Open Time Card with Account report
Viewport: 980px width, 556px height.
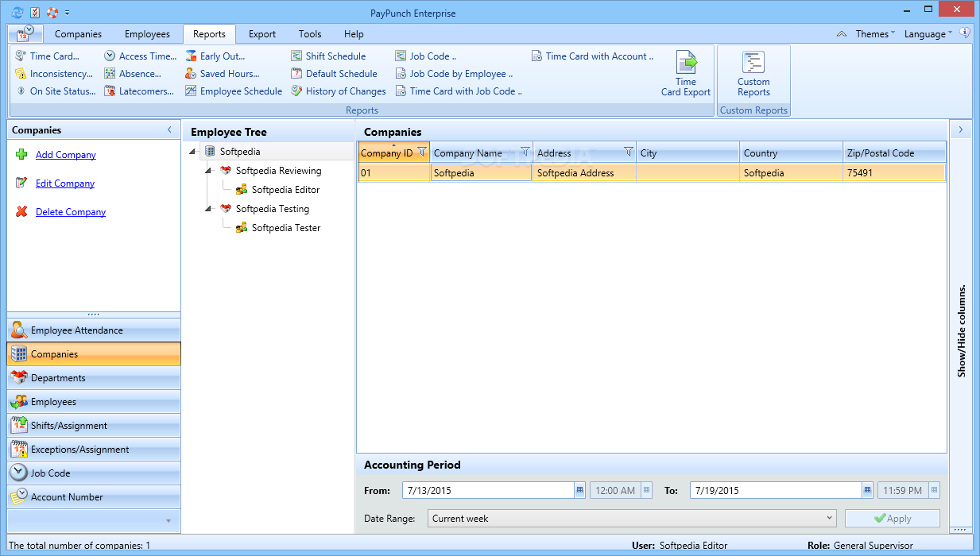click(x=592, y=56)
